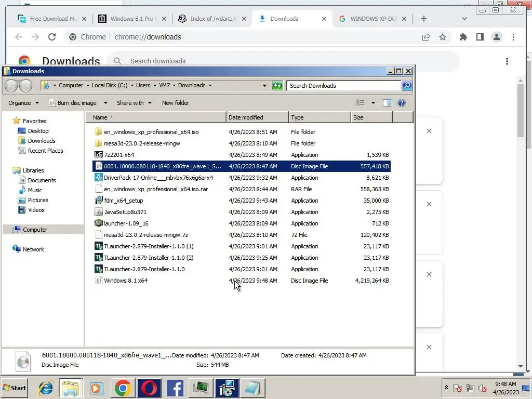The image size is (532, 399).
Task: Expand the Local Disk (C:) breadcrumb arrow
Action: 132,86
